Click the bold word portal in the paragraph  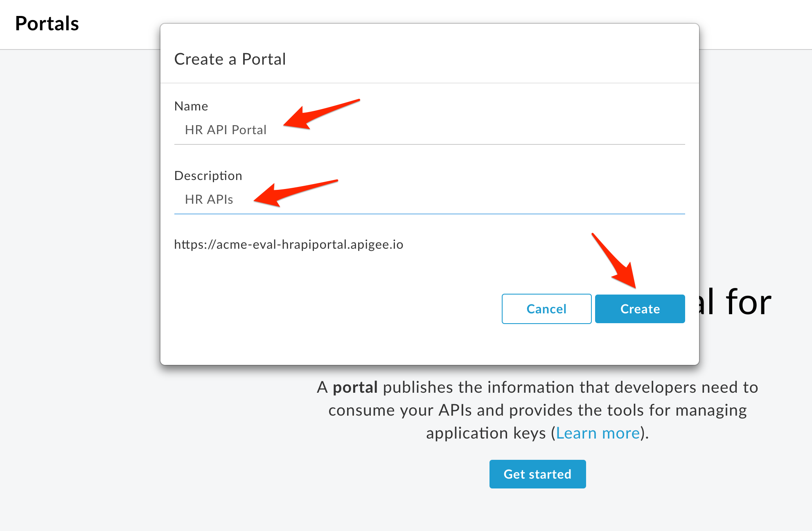click(x=355, y=387)
